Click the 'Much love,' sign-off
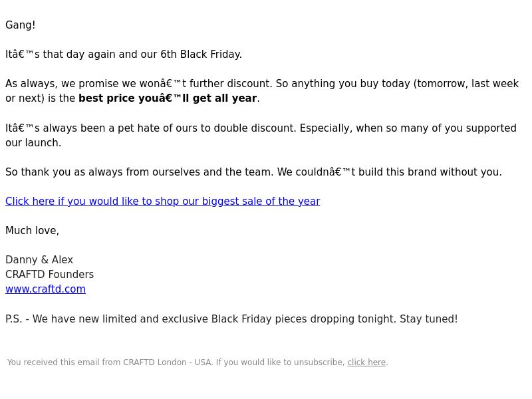The width and height of the screenshot is (532, 399). coord(32,231)
